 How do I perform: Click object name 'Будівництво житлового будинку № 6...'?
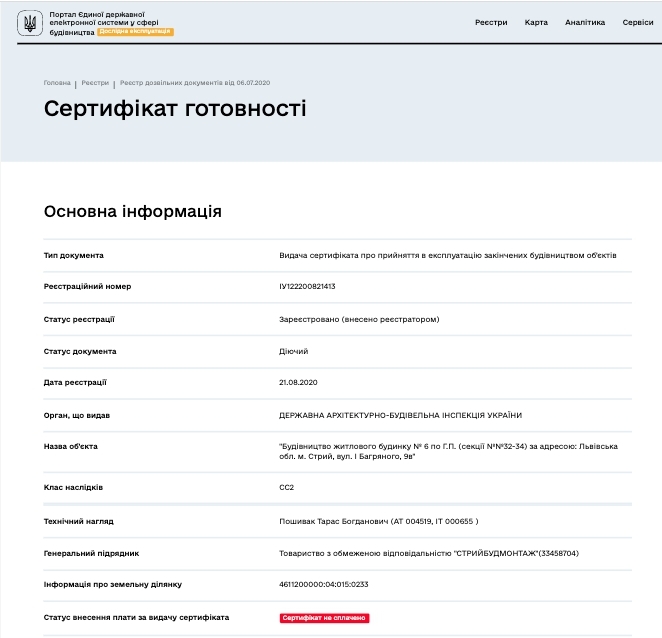(448, 451)
